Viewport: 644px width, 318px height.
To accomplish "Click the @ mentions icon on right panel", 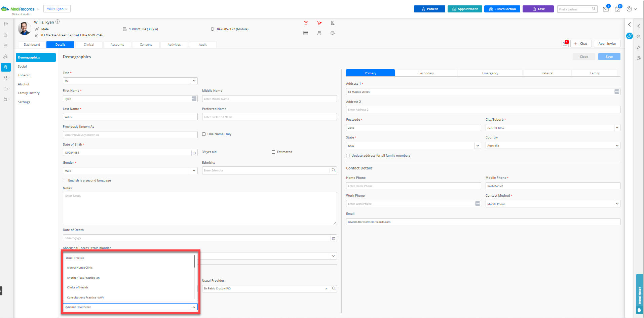I will [639, 58].
